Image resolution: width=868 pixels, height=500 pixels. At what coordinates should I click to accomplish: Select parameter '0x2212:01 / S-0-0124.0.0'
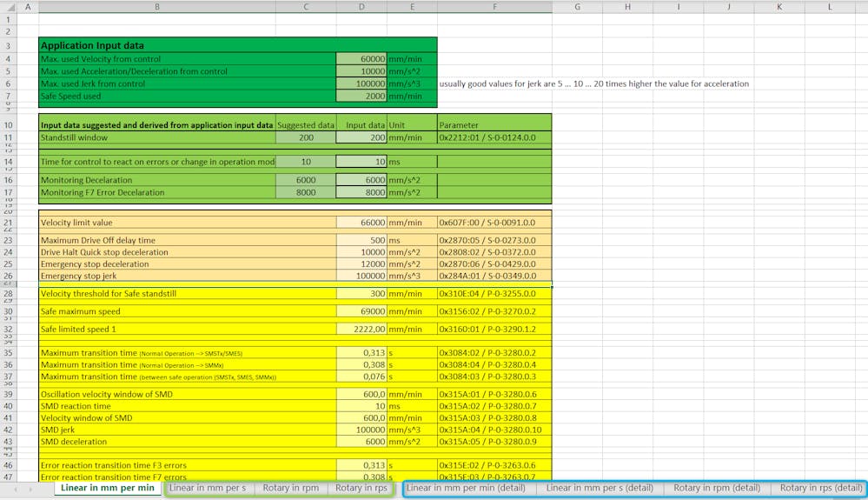pos(494,137)
